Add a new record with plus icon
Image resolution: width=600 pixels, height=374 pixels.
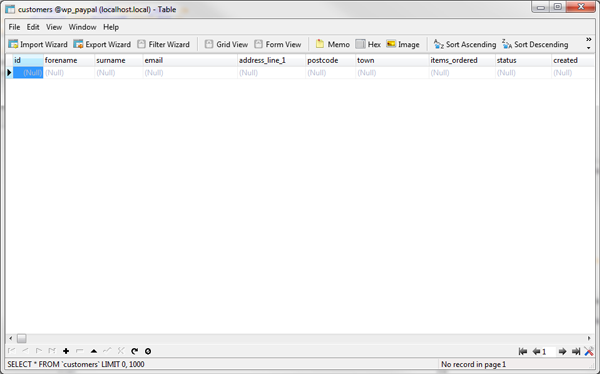click(66, 351)
